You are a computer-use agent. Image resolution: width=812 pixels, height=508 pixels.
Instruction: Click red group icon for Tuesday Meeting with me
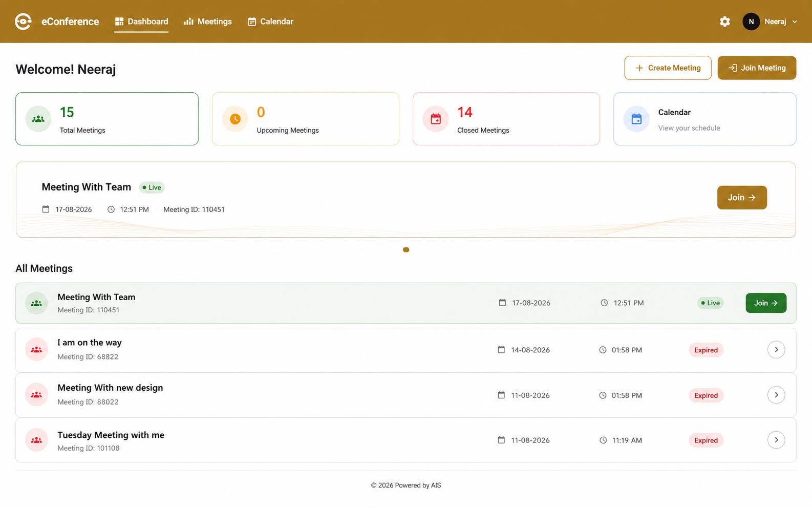coord(36,440)
